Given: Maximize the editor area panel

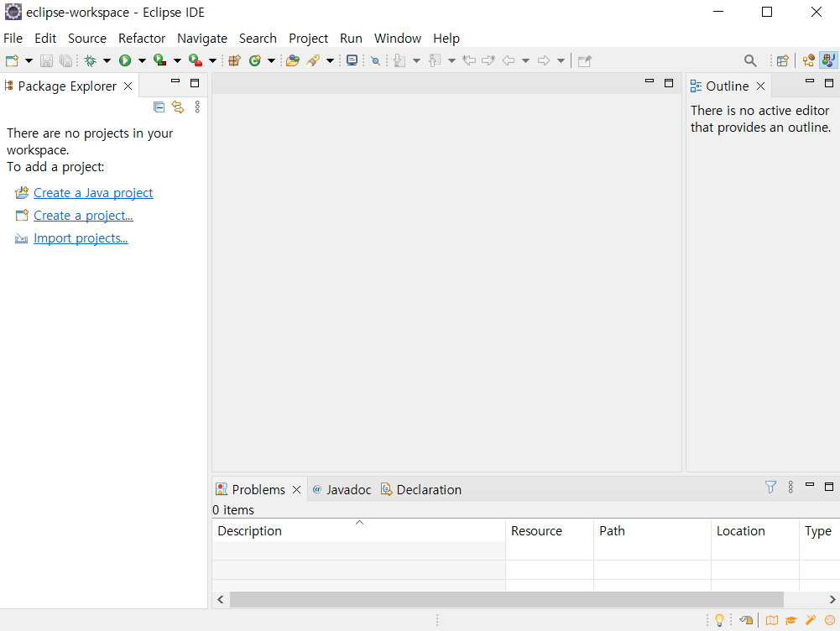Looking at the screenshot, I should click(669, 83).
